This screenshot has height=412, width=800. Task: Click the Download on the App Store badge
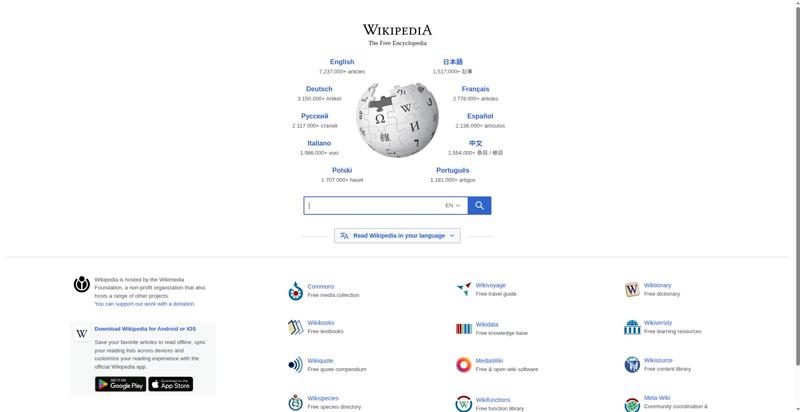[171, 384]
